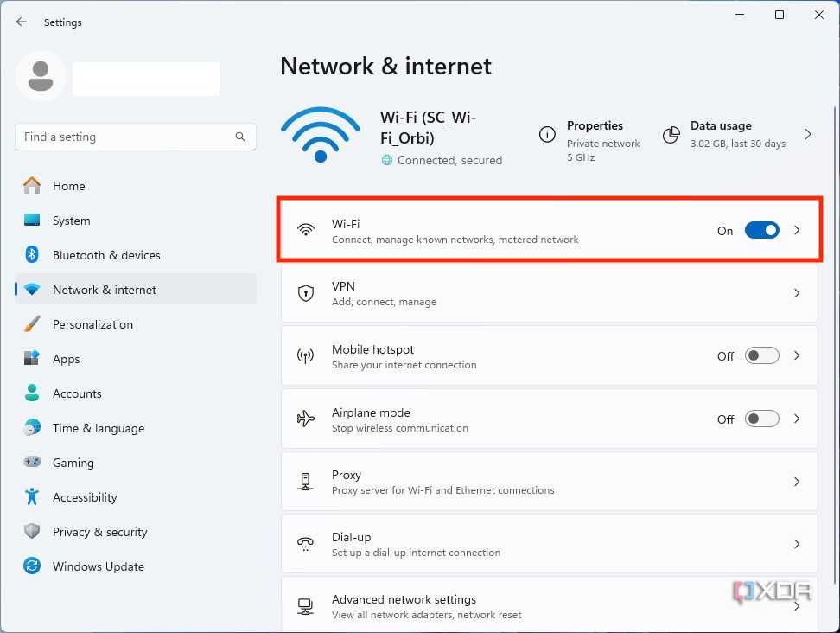Open the Proxy row chevron
This screenshot has height=633, width=840.
pyautogui.click(x=797, y=482)
